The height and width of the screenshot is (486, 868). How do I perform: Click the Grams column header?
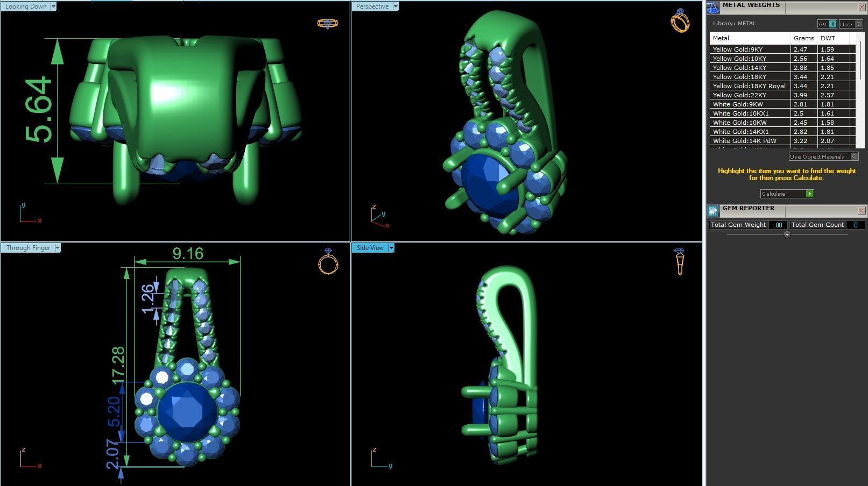pos(804,38)
